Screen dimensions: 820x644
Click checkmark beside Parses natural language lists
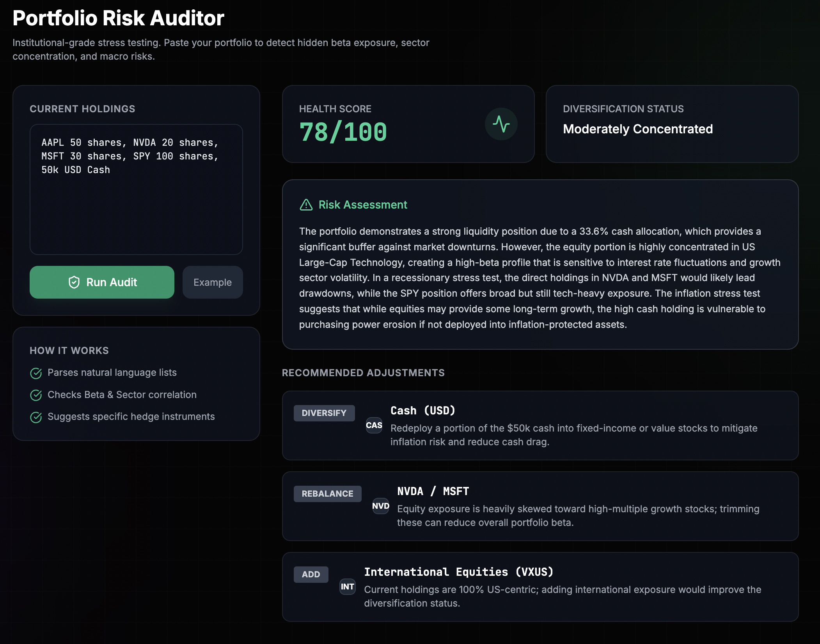pos(36,373)
